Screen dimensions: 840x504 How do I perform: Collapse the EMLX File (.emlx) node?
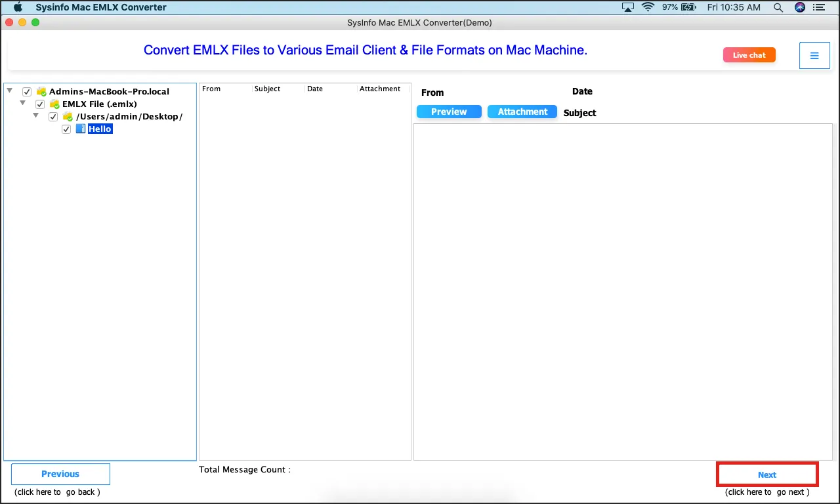coord(23,103)
